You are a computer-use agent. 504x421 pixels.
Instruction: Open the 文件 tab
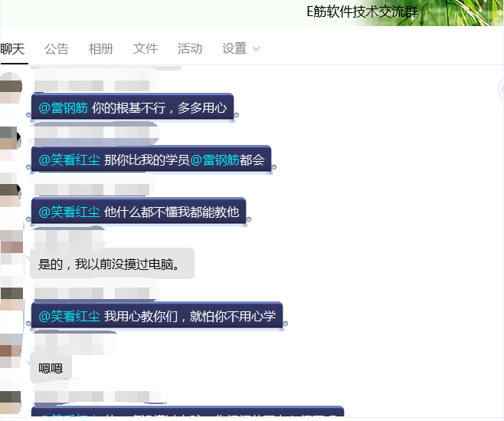[x=146, y=49]
